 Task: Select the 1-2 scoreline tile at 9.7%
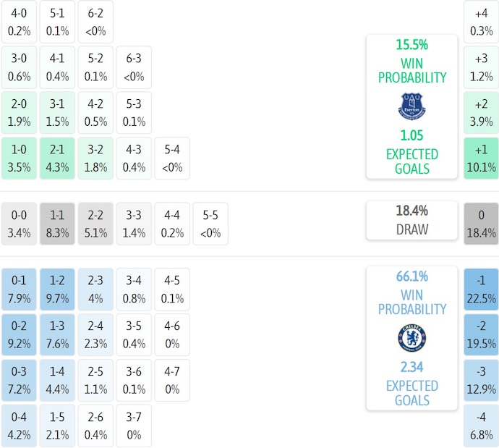[x=57, y=289]
